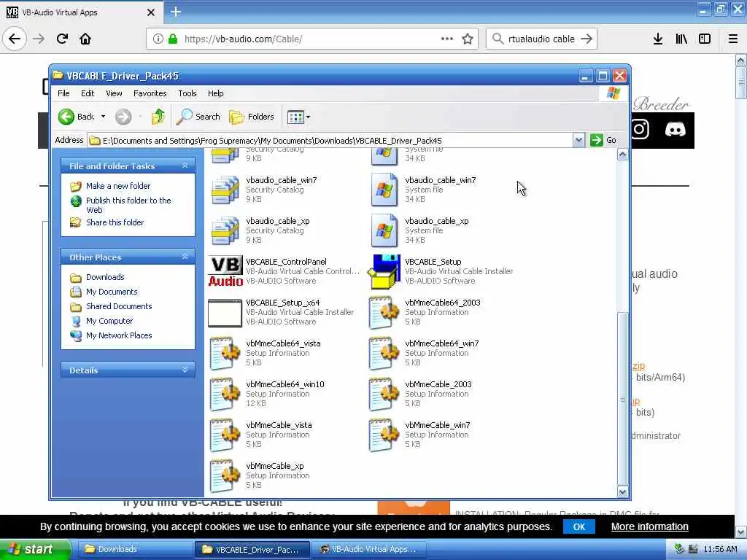Click Make a new folder
This screenshot has height=560, width=747.
pyautogui.click(x=118, y=186)
